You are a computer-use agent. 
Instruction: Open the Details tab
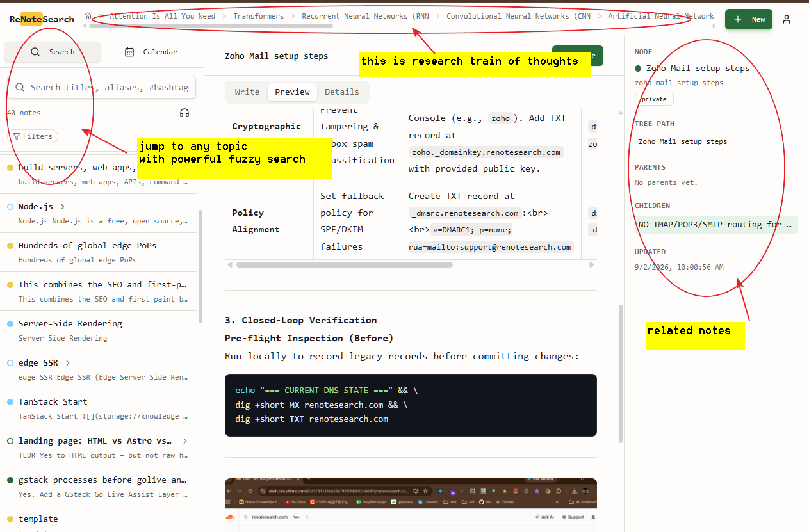[342, 92]
